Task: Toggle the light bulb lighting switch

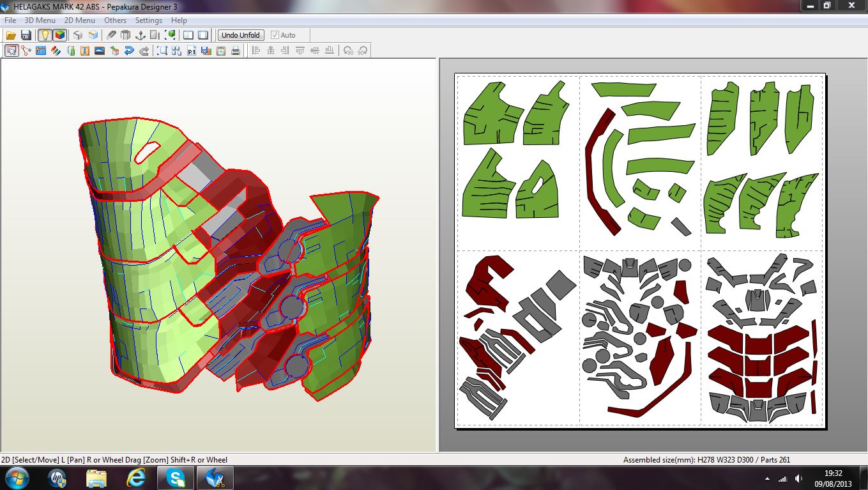Action: pos(45,35)
